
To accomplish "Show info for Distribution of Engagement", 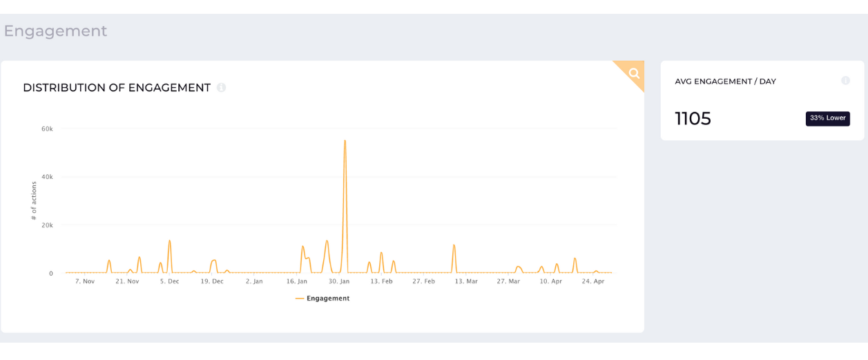I will point(222,88).
